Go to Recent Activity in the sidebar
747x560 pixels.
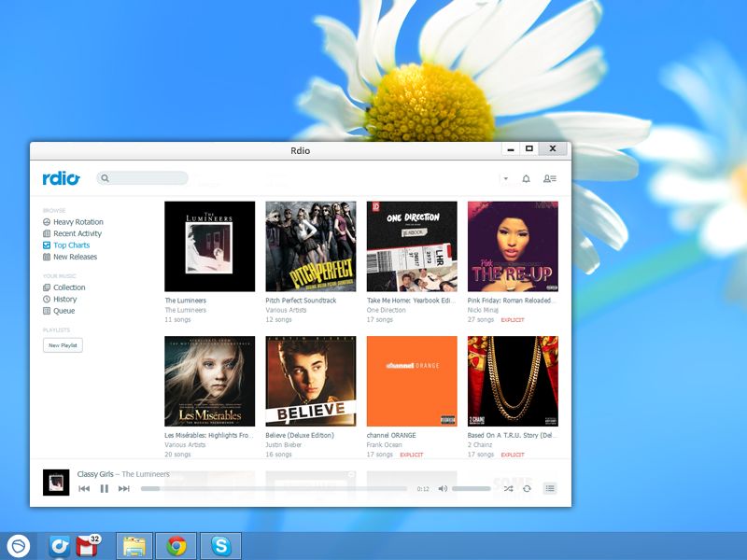(72, 233)
